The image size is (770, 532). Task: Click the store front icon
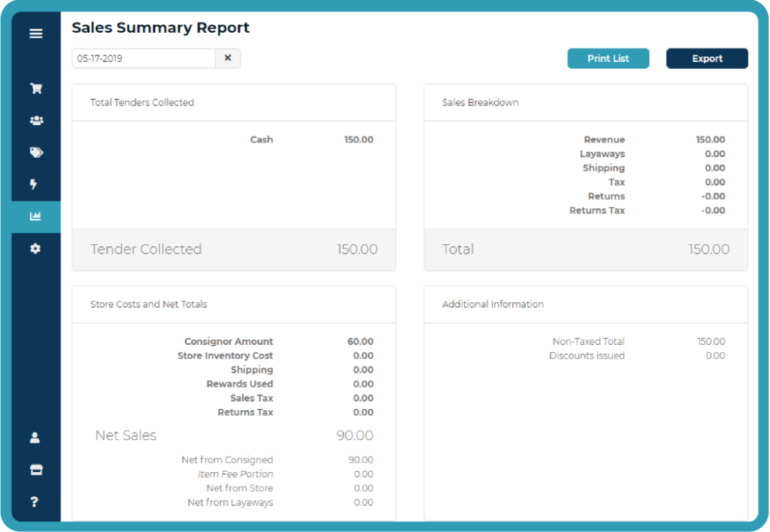pos(35,470)
